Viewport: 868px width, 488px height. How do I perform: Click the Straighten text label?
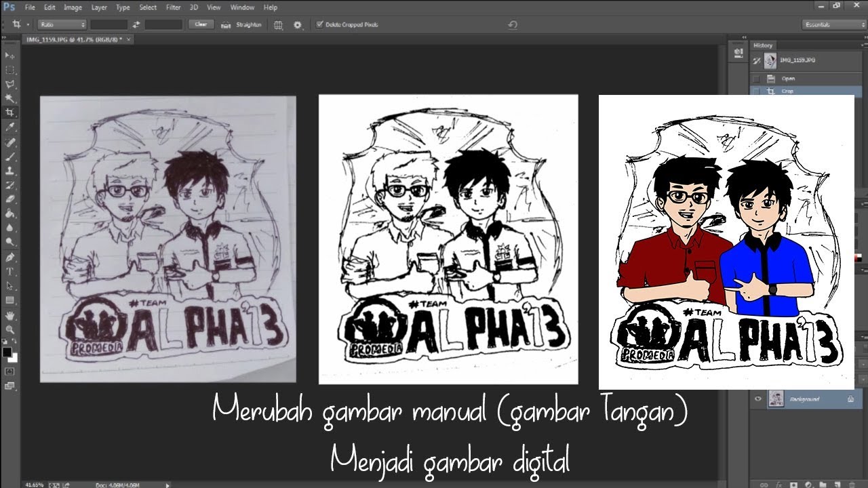pos(249,24)
